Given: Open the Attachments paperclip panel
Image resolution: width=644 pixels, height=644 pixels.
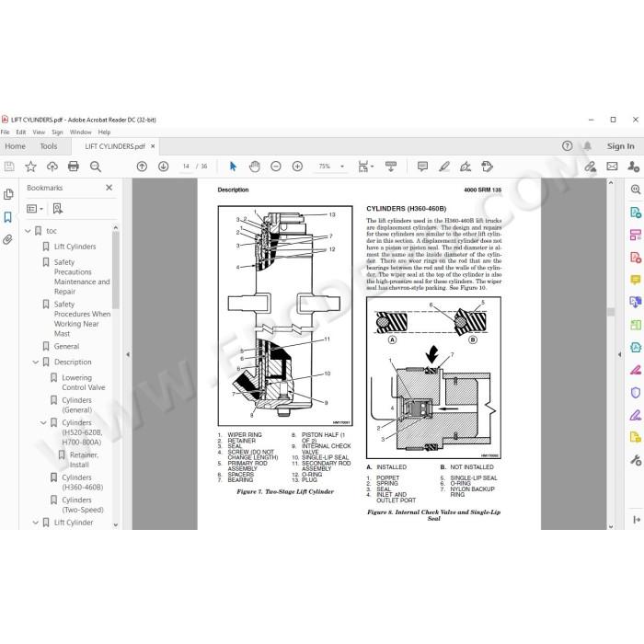Looking at the screenshot, I should (7, 239).
